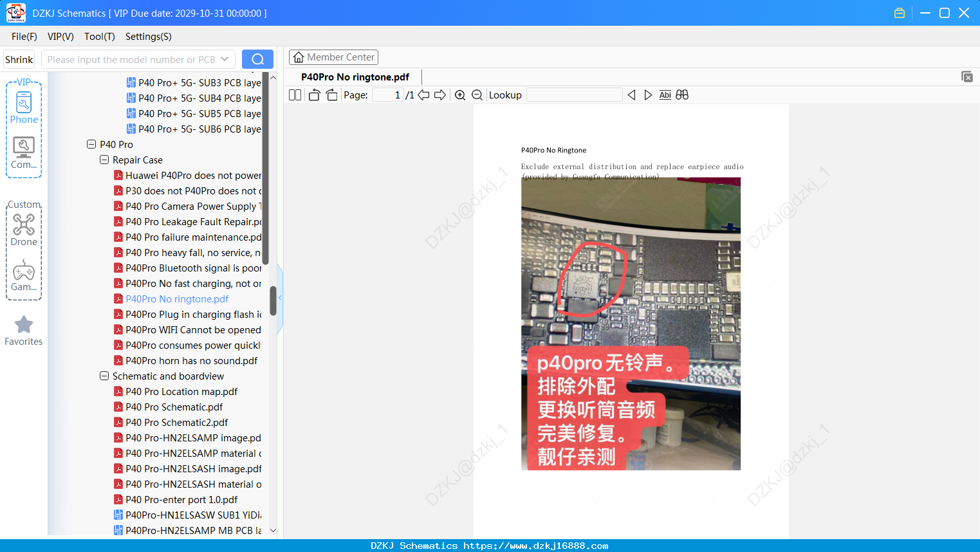Collapse the Repair Case folder
The height and width of the screenshot is (552, 980).
tap(104, 160)
